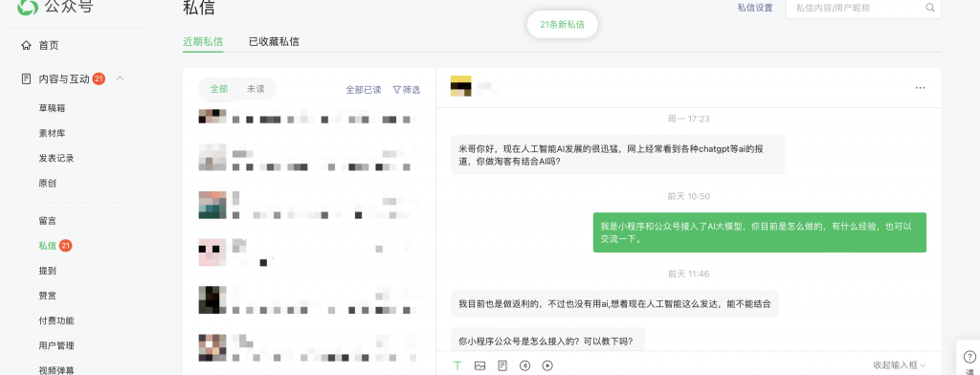
Task: Open 私信设置 link
Action: (x=754, y=8)
